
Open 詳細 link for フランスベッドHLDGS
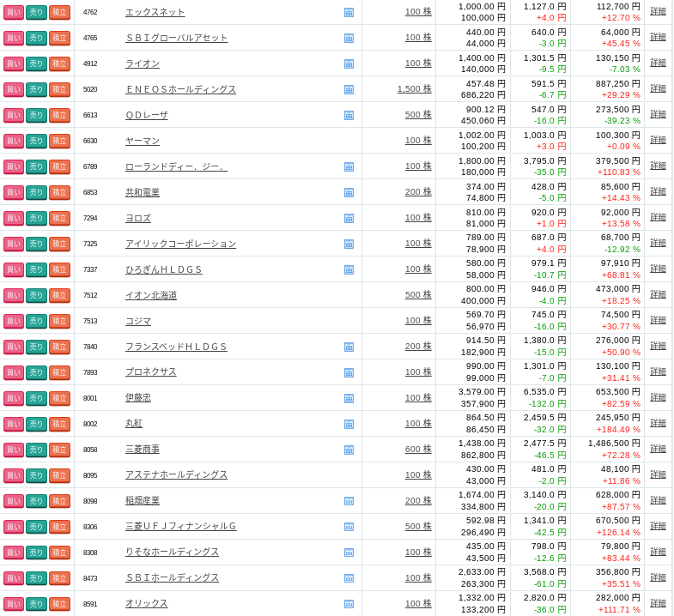click(658, 346)
